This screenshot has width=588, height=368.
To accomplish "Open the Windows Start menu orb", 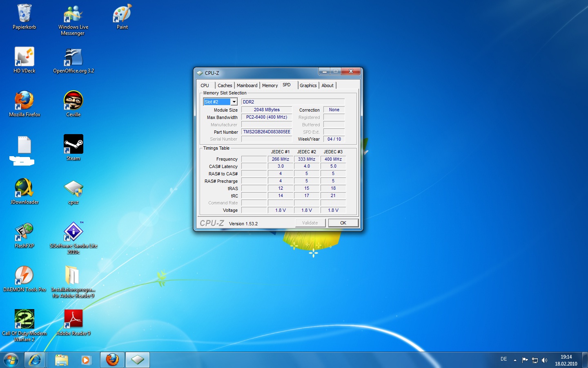I will [x=11, y=360].
